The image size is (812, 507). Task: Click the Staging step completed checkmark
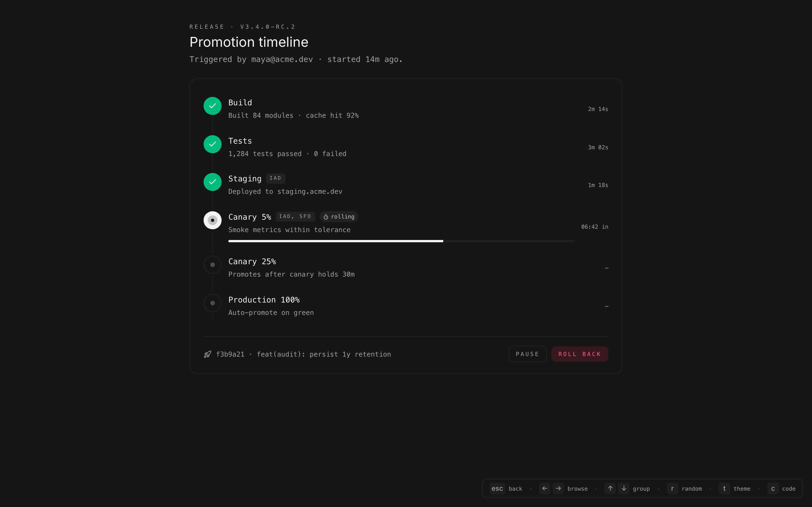point(212,182)
